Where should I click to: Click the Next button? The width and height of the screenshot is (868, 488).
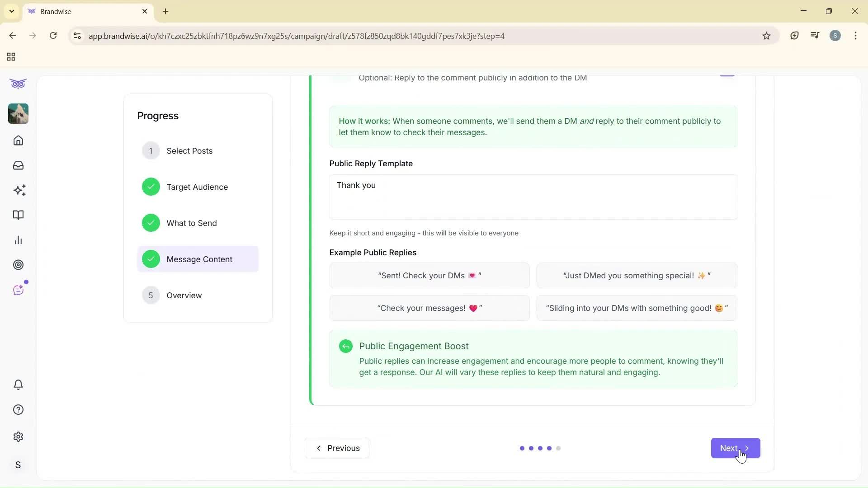[x=735, y=448]
